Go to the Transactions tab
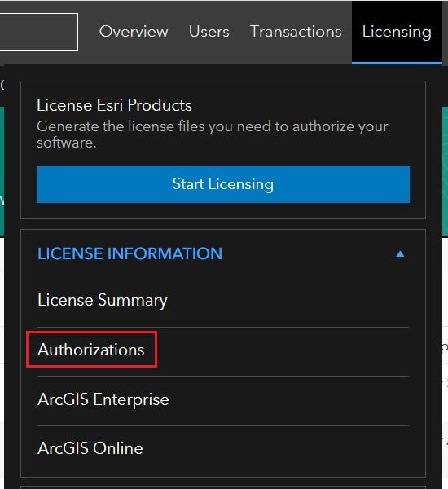448x489 pixels. 296,32
